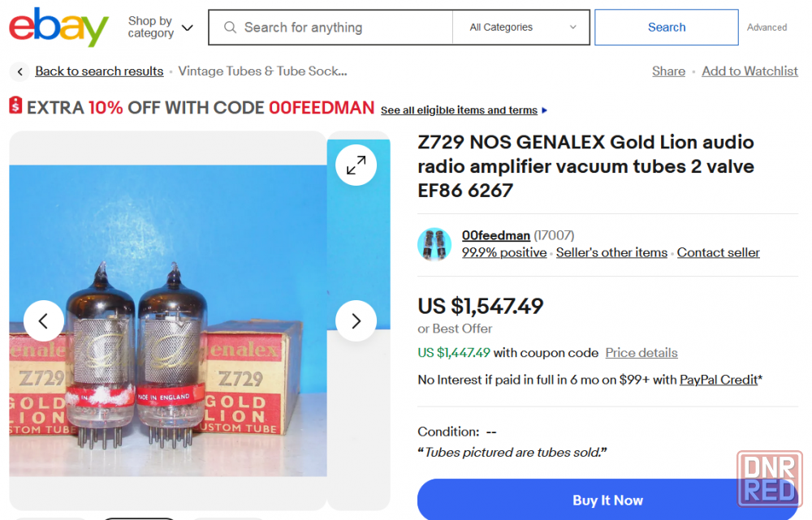Open Advanced search link

[767, 28]
